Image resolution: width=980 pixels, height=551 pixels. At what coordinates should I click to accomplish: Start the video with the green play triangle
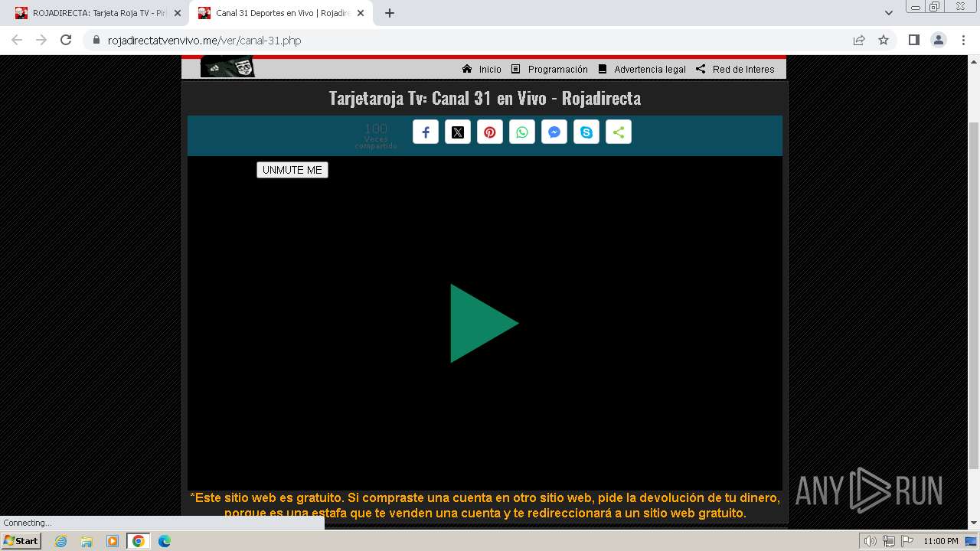coord(484,323)
